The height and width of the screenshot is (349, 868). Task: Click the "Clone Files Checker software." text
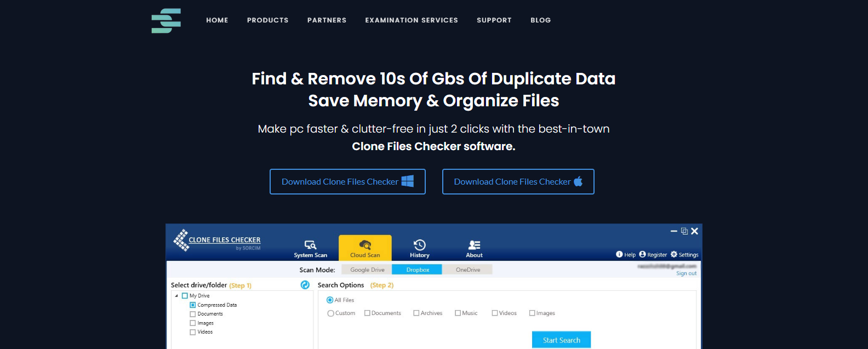[x=433, y=146]
